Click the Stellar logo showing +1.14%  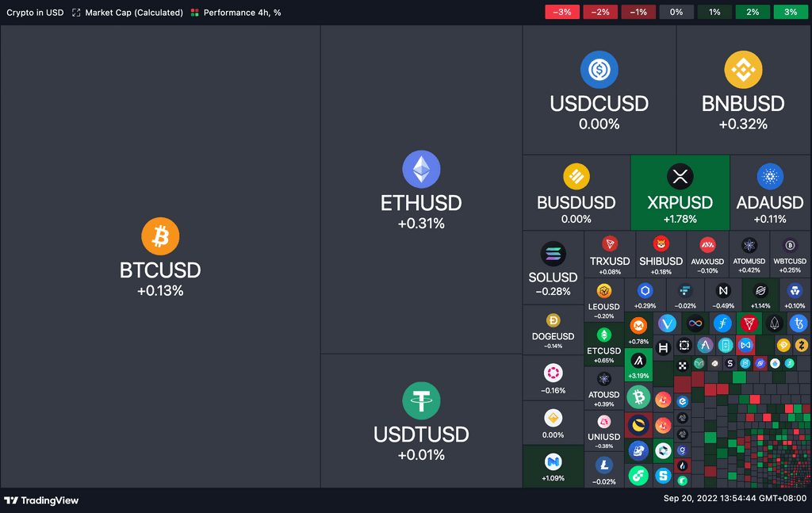click(760, 291)
